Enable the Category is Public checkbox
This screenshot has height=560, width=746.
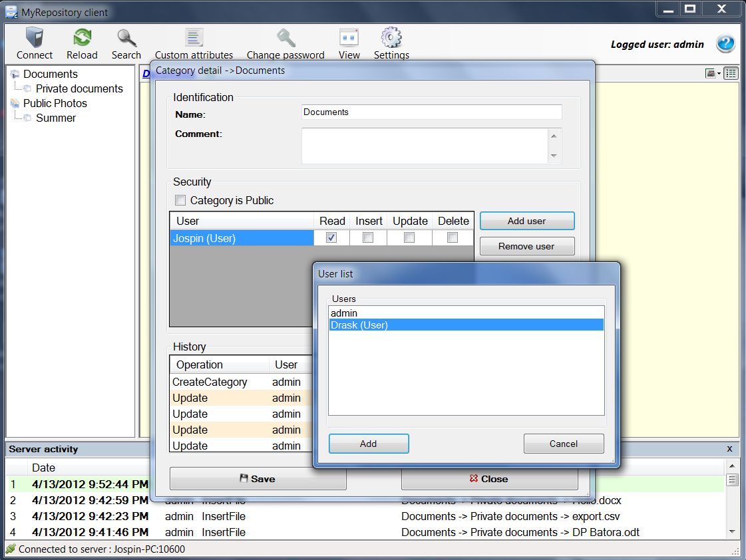pos(180,200)
